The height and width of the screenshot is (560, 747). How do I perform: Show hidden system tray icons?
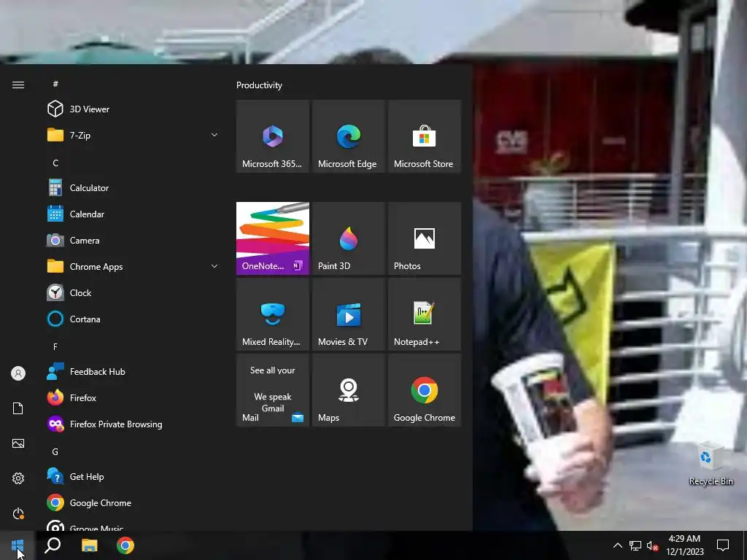click(617, 545)
